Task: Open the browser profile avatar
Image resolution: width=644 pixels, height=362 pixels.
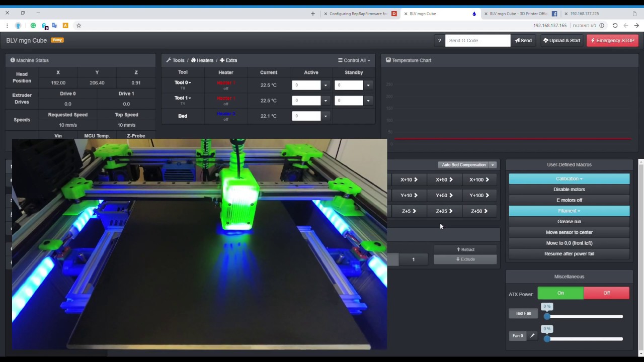Action: [18, 25]
